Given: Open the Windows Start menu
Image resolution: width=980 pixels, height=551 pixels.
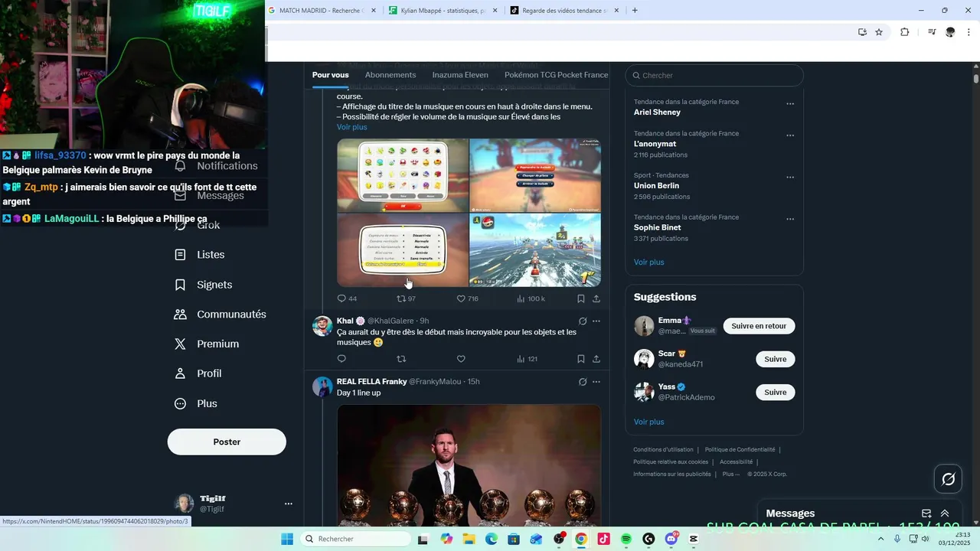Looking at the screenshot, I should click(287, 539).
